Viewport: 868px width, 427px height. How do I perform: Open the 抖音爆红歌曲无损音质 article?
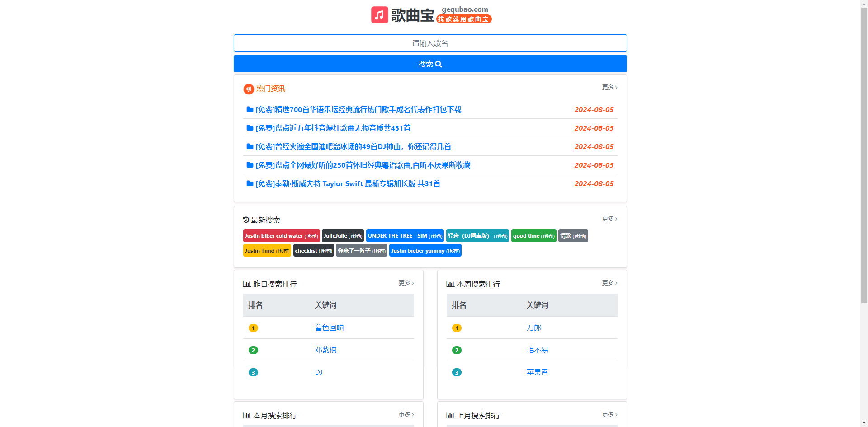(x=333, y=128)
